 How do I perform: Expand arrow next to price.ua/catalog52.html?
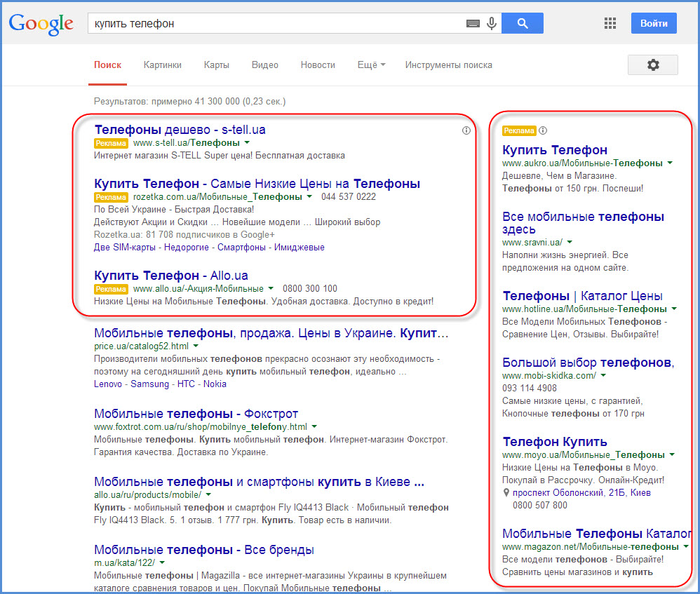point(196,346)
